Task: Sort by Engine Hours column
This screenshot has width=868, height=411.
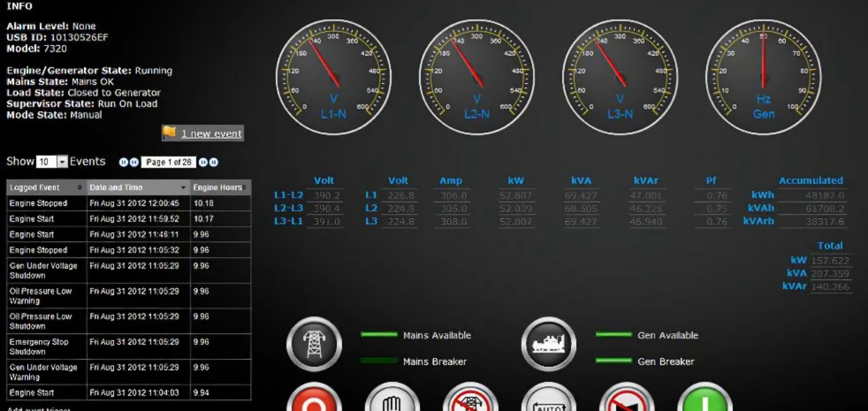Action: (x=220, y=187)
